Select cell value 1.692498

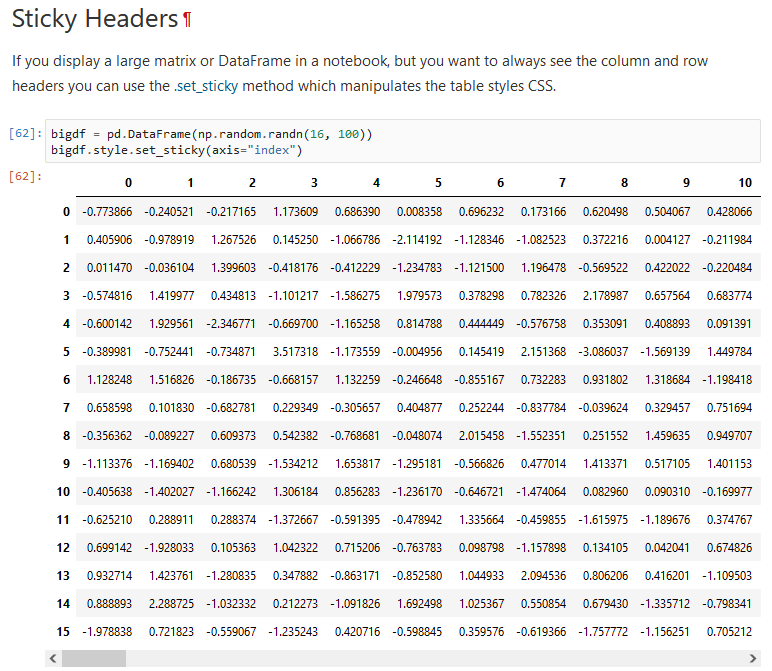419,604
